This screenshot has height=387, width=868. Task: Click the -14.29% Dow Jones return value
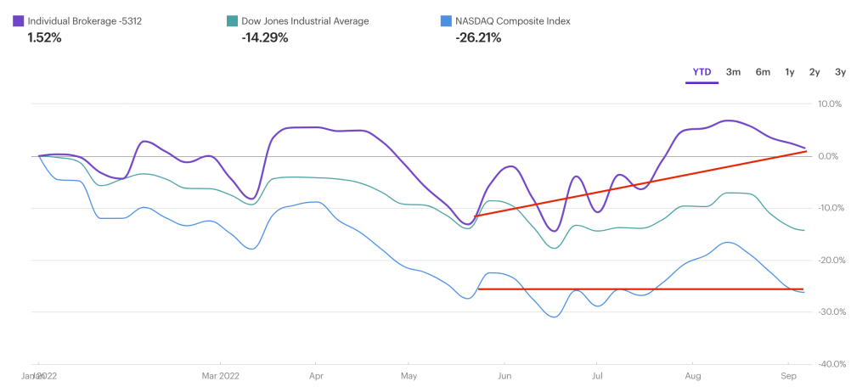coord(264,37)
